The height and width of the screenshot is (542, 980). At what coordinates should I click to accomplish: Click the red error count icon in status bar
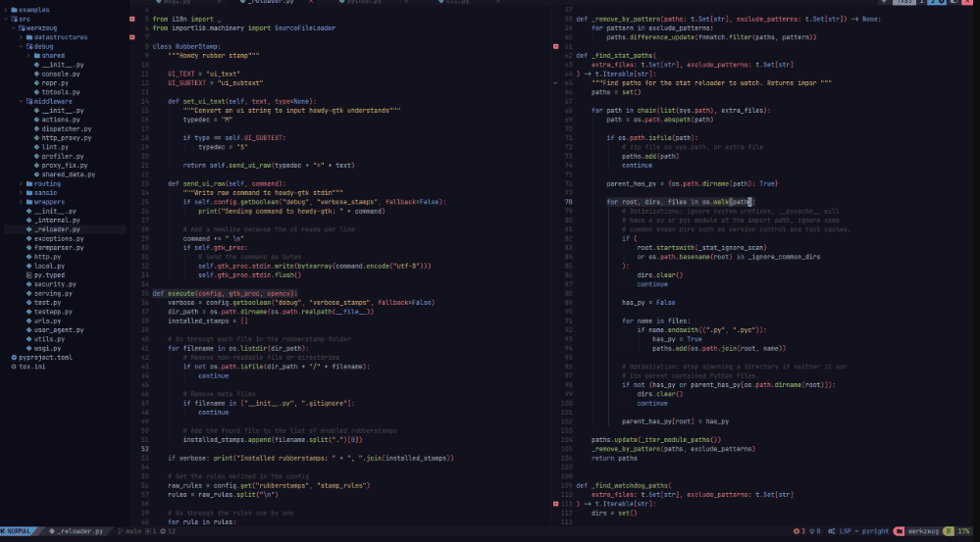pos(797,531)
